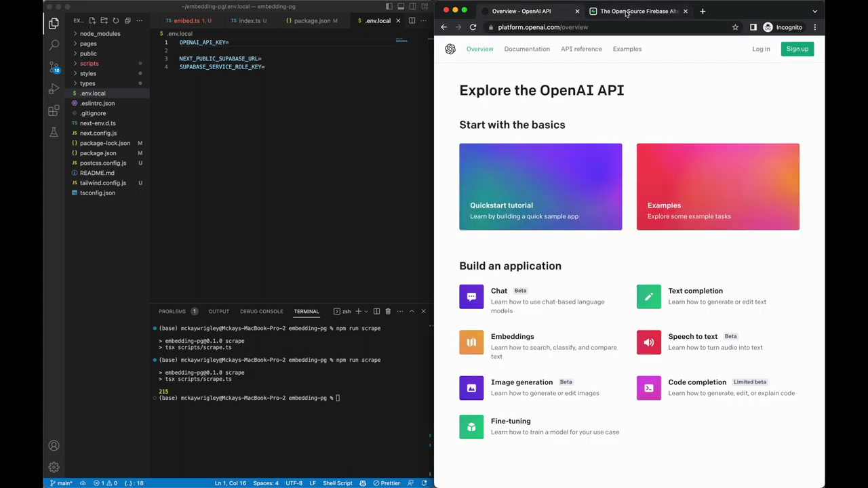Open the Quickstart tutorial card
This screenshot has width=868, height=488.
(x=540, y=186)
